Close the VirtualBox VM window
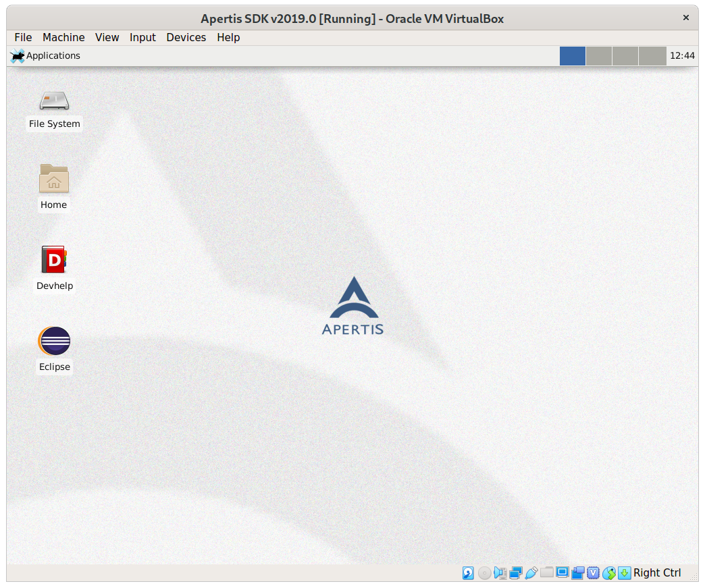This screenshot has height=588, width=705. coord(685,18)
